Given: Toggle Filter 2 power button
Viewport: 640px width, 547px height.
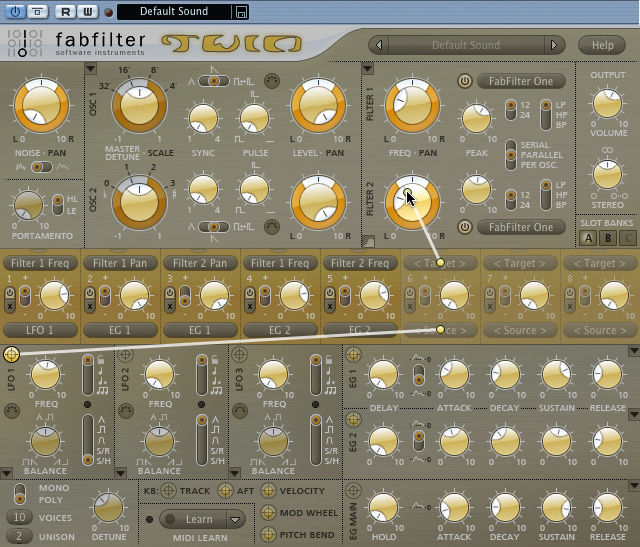Looking at the screenshot, I should tap(464, 227).
